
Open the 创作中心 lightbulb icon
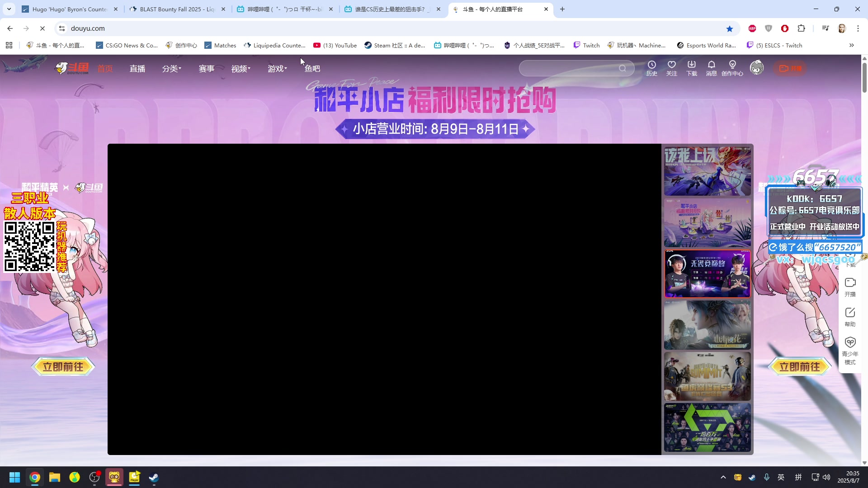[732, 68]
